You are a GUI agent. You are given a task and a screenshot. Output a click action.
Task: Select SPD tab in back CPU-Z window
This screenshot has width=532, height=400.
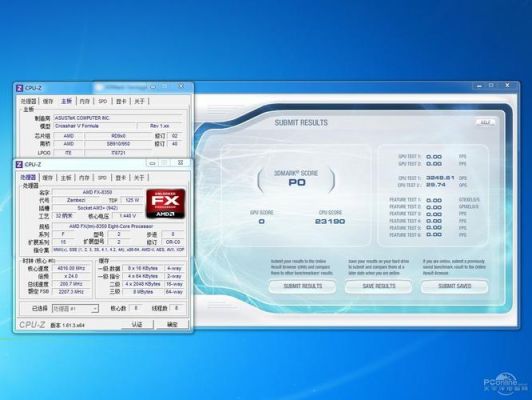tap(102, 101)
